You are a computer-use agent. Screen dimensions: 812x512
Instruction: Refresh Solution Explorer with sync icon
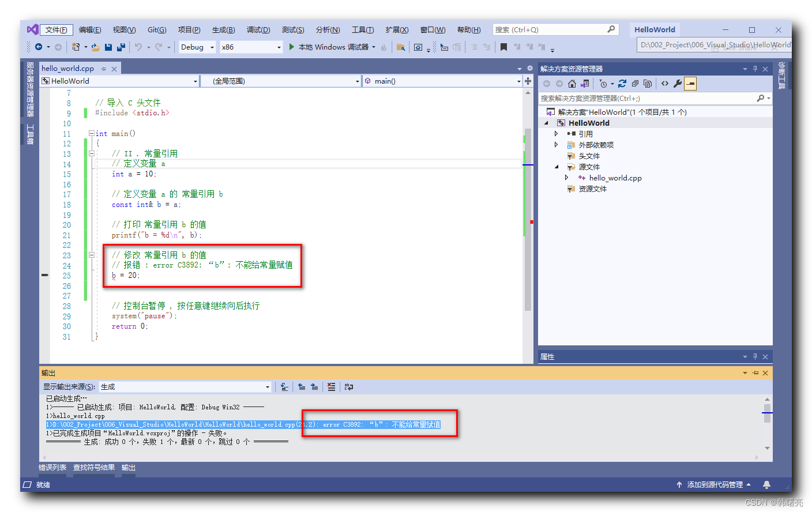(622, 84)
